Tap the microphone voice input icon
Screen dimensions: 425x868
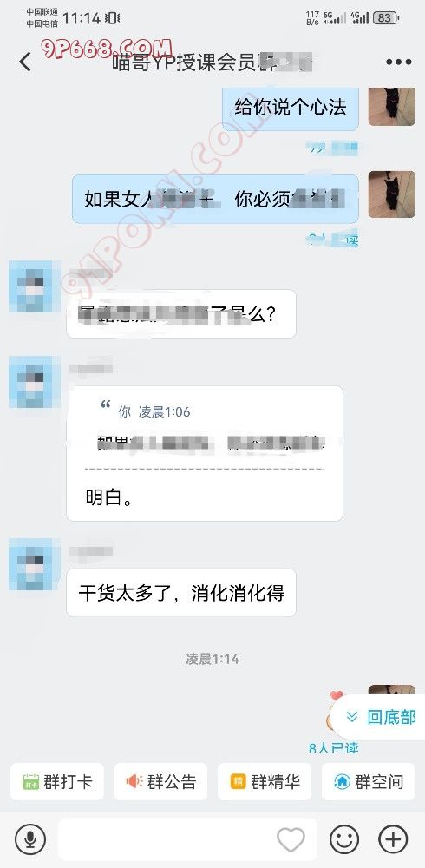click(x=29, y=839)
